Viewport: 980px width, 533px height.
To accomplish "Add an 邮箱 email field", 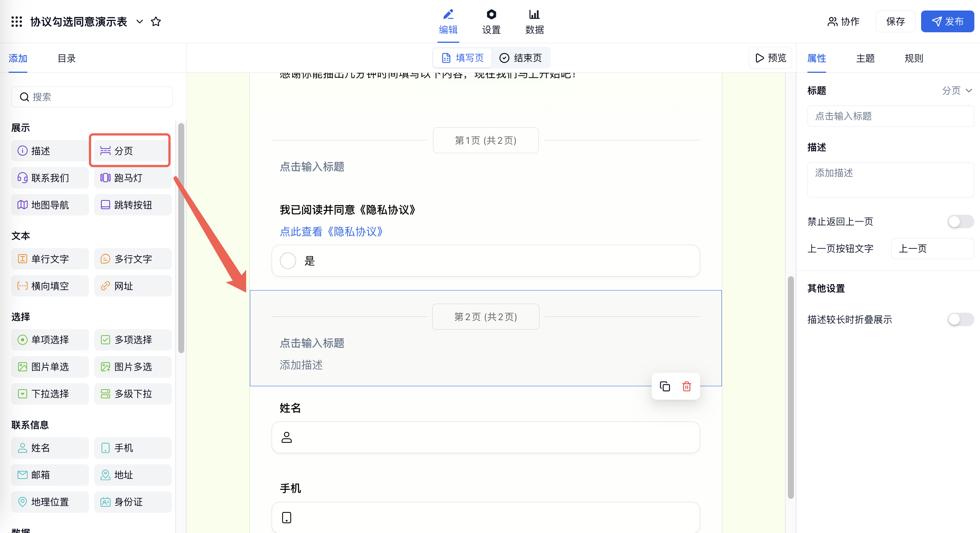I will pos(50,475).
